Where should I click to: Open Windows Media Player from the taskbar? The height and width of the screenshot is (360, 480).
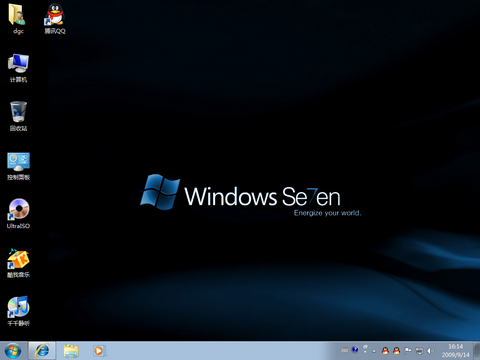point(99,351)
